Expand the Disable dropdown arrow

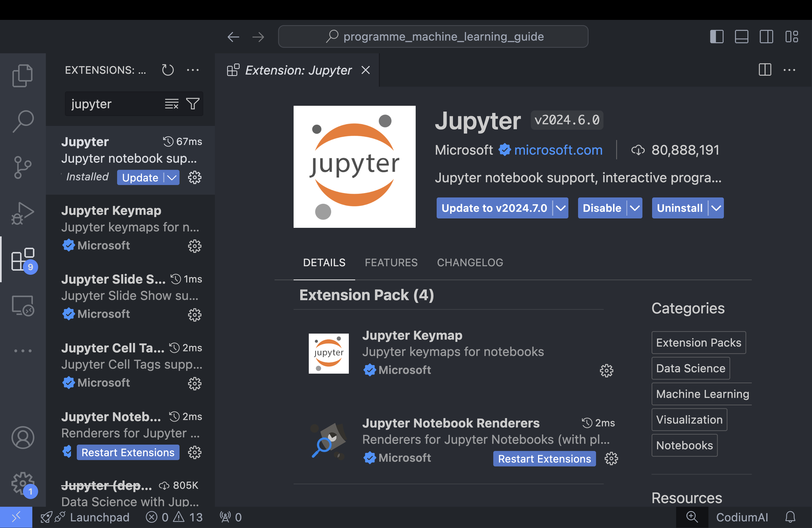click(635, 208)
